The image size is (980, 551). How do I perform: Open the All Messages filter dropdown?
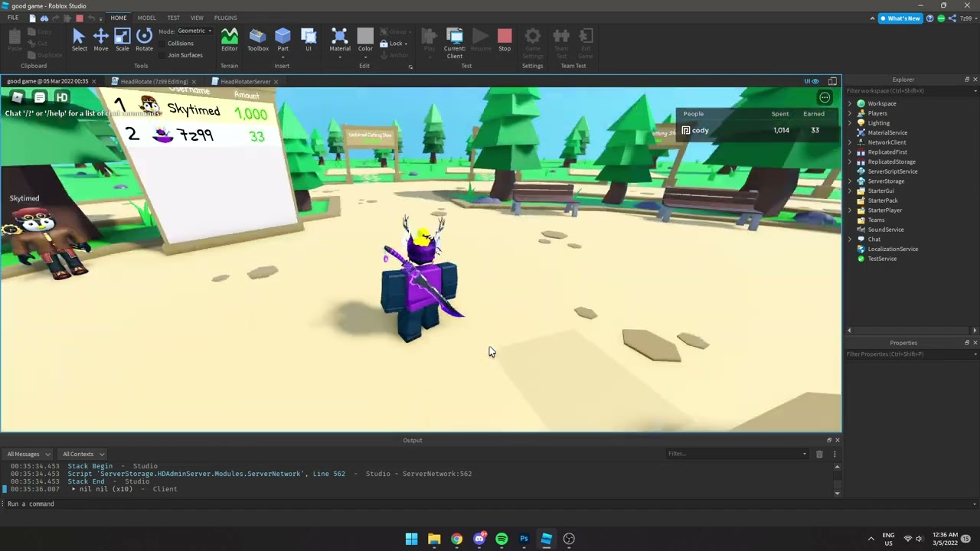point(28,454)
